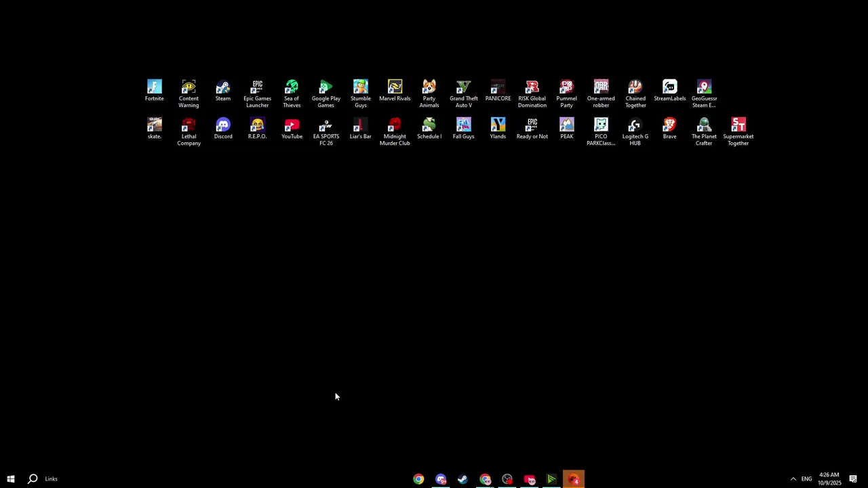Select the Google Play Games shortcut

point(326,94)
